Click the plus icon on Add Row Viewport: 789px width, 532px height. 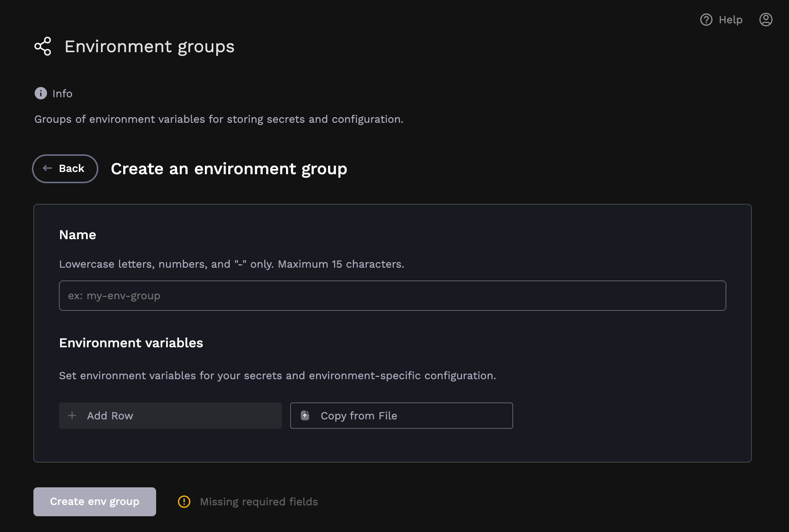pos(72,415)
